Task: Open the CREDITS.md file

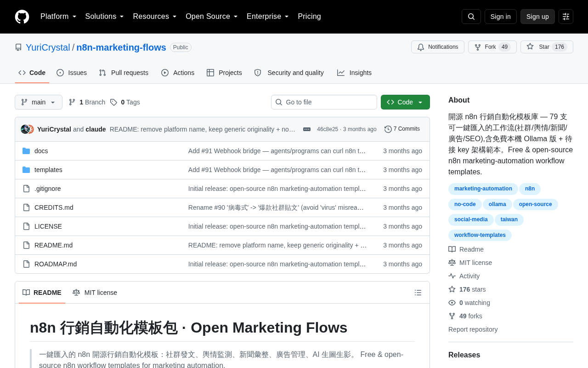Action: point(54,207)
